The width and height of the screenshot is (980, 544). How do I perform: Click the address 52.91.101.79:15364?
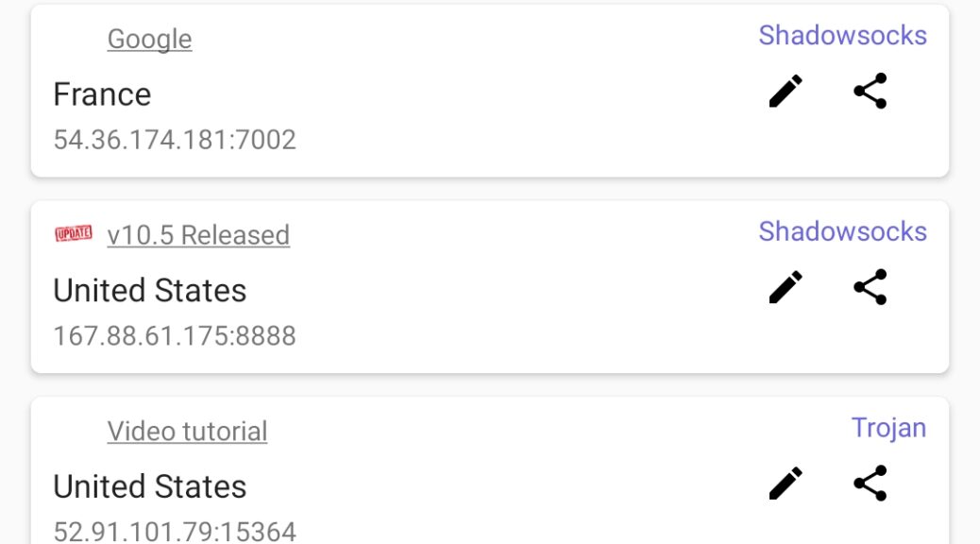pyautogui.click(x=175, y=532)
